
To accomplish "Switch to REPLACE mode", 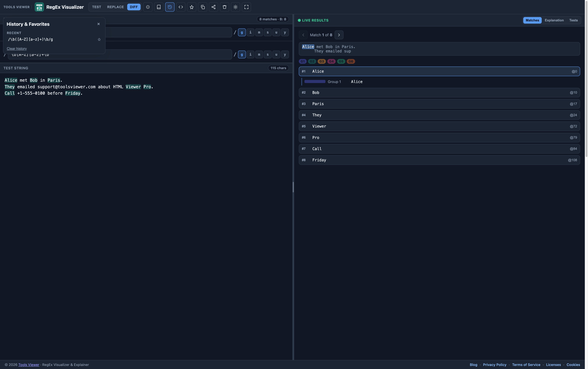I will click(115, 7).
